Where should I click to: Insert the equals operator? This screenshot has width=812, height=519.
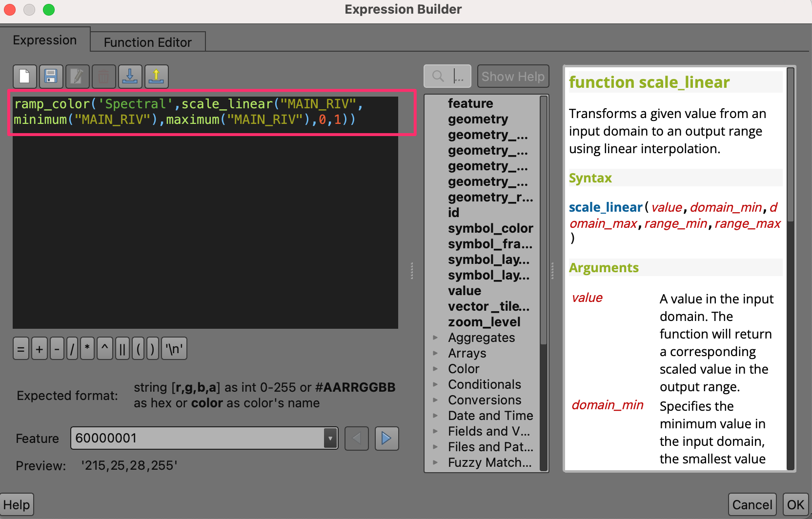(x=20, y=349)
